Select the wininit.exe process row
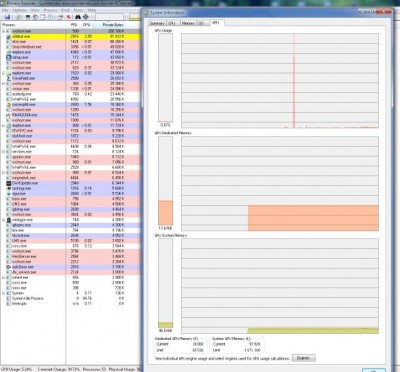Viewport: 400px width, 372px height. 70,277
